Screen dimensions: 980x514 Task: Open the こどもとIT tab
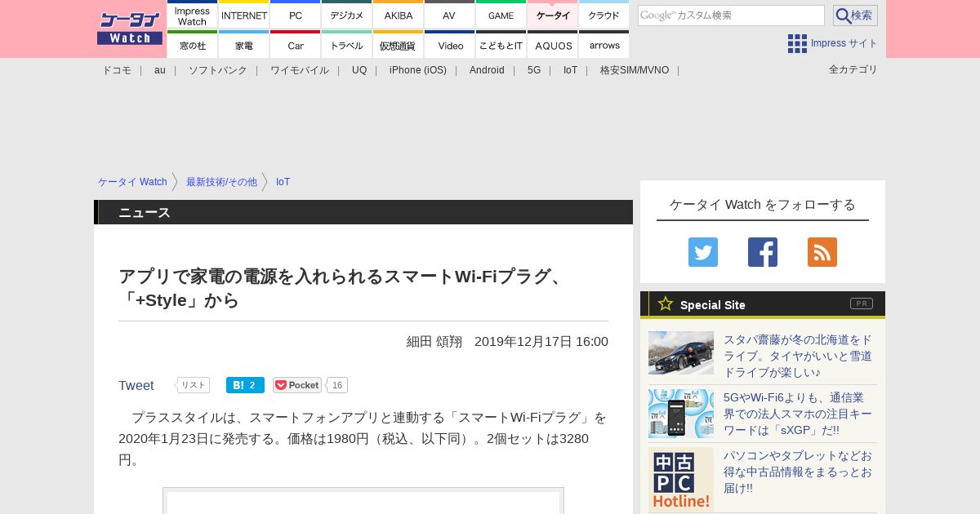click(x=501, y=45)
